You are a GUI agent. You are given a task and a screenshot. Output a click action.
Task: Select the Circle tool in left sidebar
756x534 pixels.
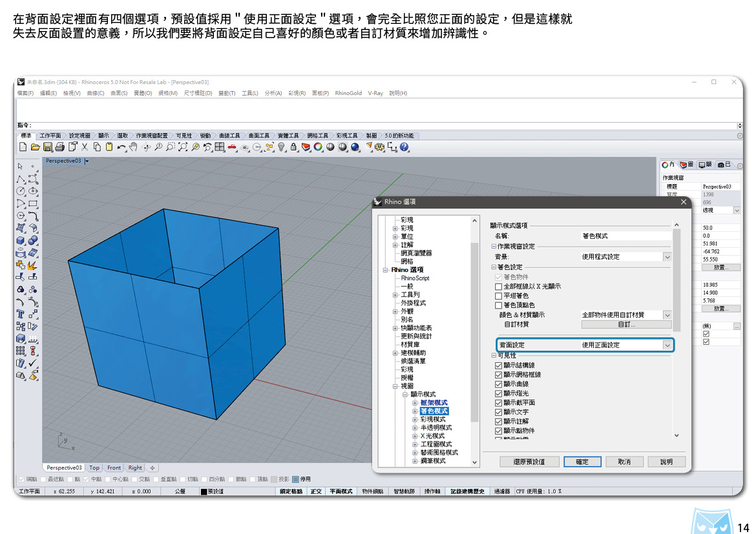20,191
